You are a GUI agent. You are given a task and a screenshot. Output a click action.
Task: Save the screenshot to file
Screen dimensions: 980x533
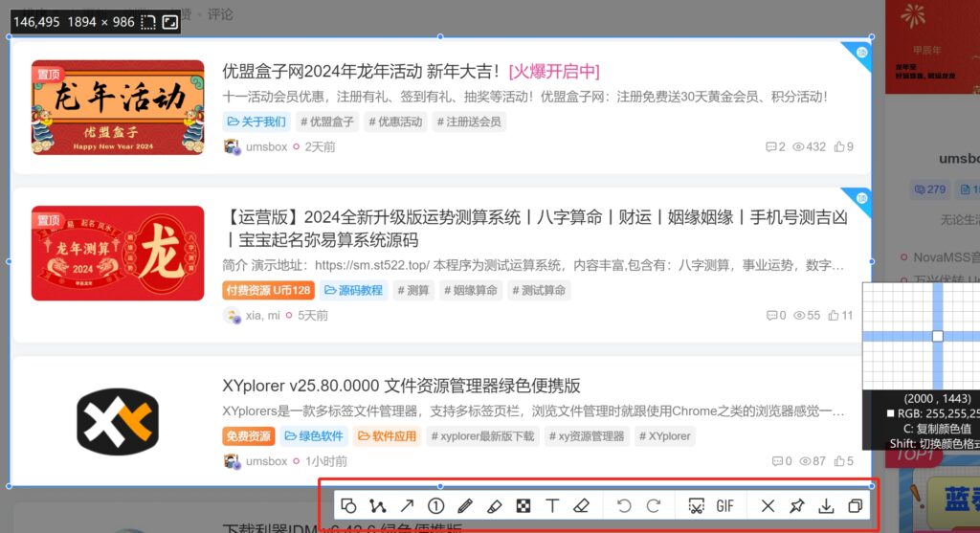[x=826, y=505]
